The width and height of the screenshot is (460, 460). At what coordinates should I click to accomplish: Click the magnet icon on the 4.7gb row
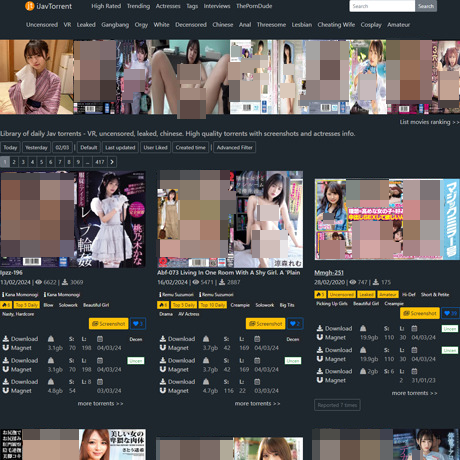163,390
